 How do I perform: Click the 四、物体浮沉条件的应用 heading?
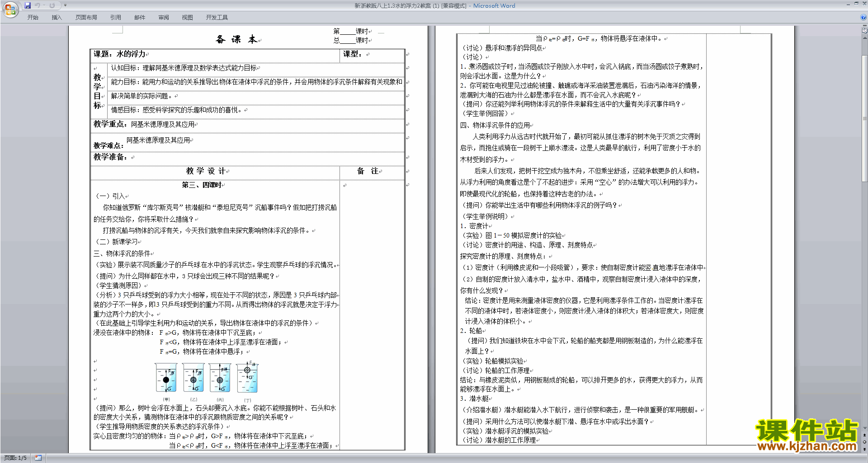[495, 126]
